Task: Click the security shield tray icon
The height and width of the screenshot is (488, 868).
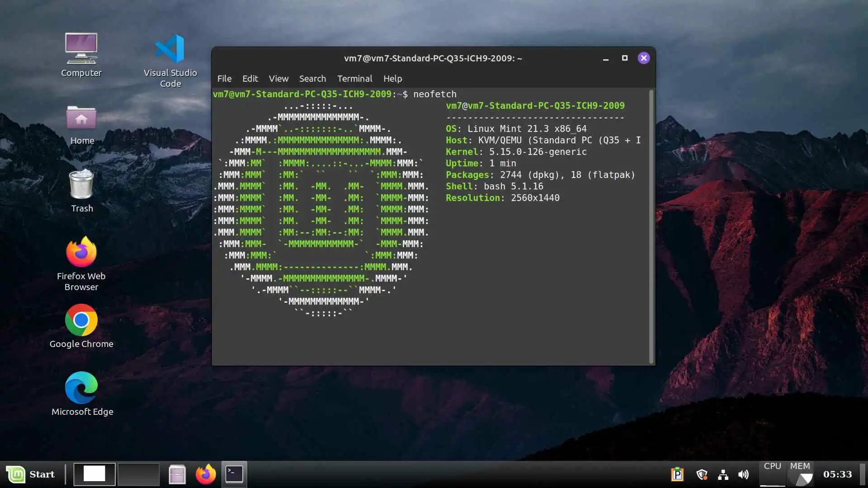Action: [x=702, y=474]
